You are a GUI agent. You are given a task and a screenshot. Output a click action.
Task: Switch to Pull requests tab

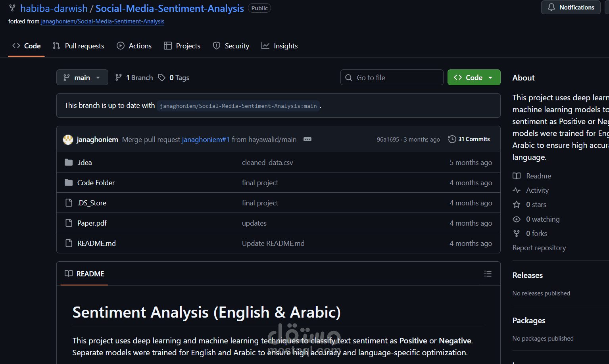click(x=79, y=46)
